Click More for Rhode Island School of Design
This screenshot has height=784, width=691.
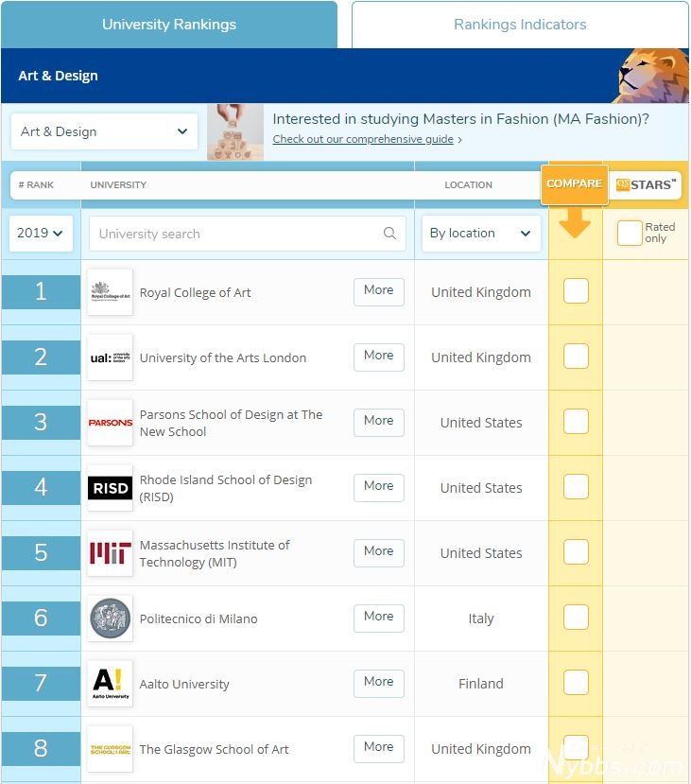coord(379,487)
